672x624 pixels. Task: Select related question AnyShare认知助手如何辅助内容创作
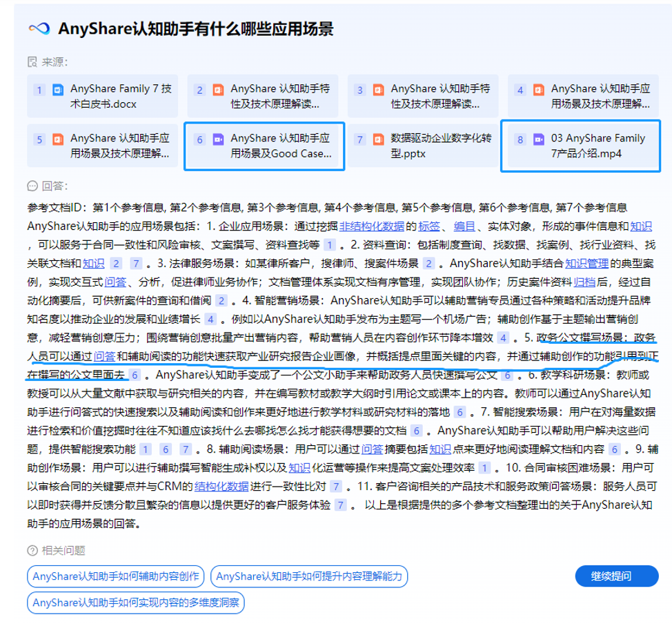pyautogui.click(x=116, y=576)
